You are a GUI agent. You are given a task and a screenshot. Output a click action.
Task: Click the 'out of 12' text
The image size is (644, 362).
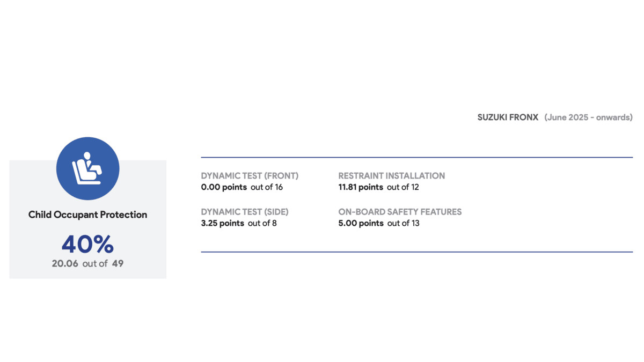pyautogui.click(x=403, y=187)
